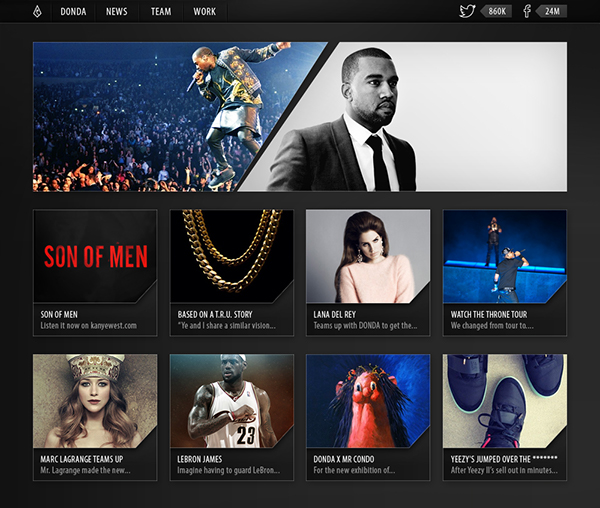
Task: Click 'Imagine having to guard LeBron...' text
Action: (x=228, y=470)
